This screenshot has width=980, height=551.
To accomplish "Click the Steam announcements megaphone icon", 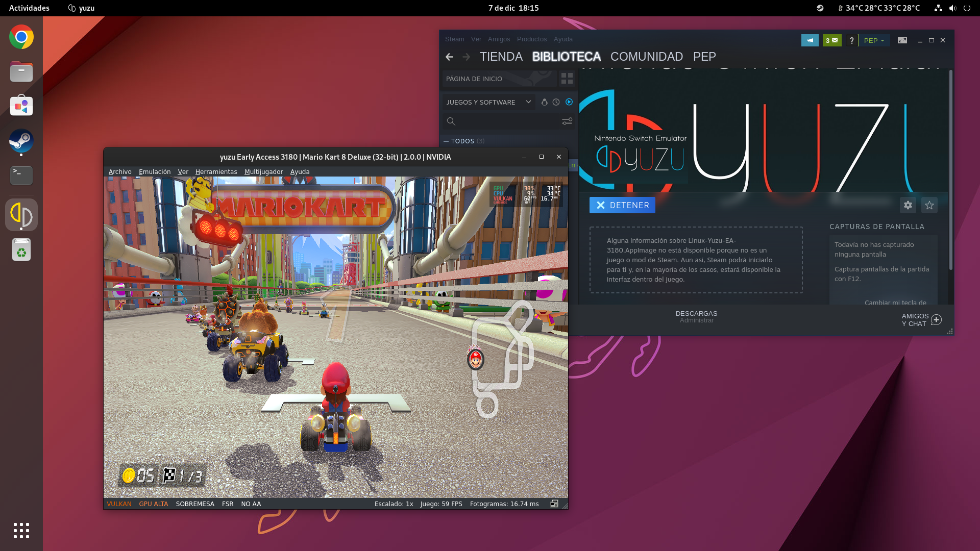I will pyautogui.click(x=810, y=40).
